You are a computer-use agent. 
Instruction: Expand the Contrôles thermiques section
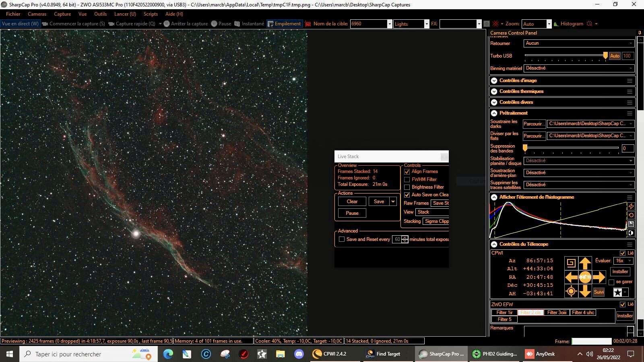(x=494, y=91)
